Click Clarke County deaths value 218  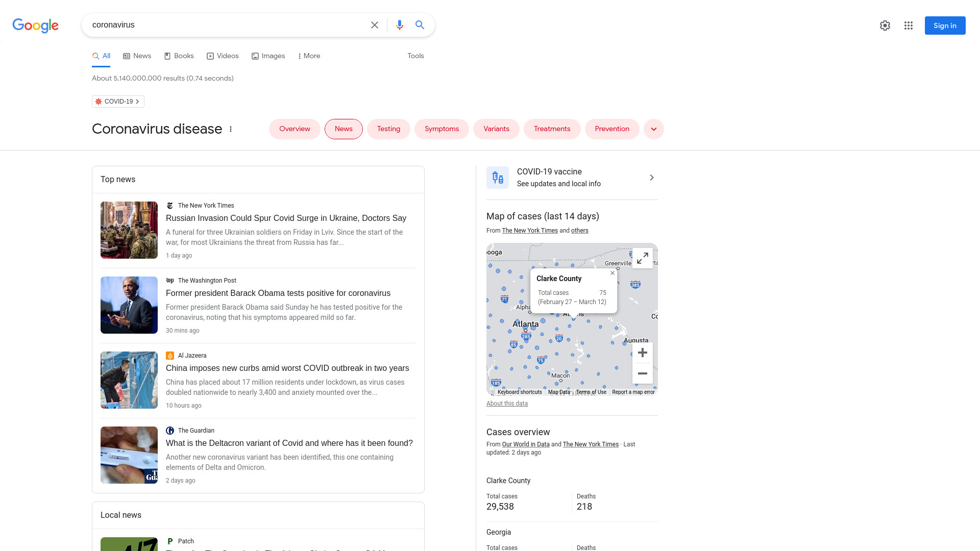coord(584,507)
